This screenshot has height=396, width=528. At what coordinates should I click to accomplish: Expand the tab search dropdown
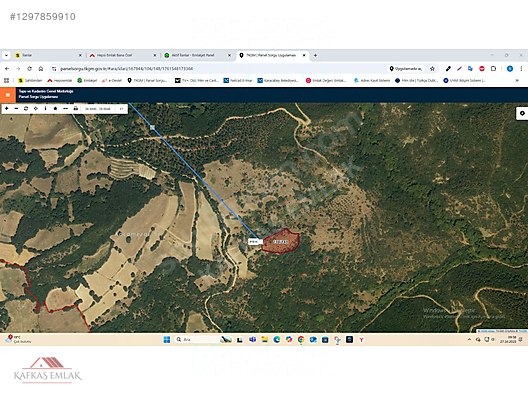6,55
